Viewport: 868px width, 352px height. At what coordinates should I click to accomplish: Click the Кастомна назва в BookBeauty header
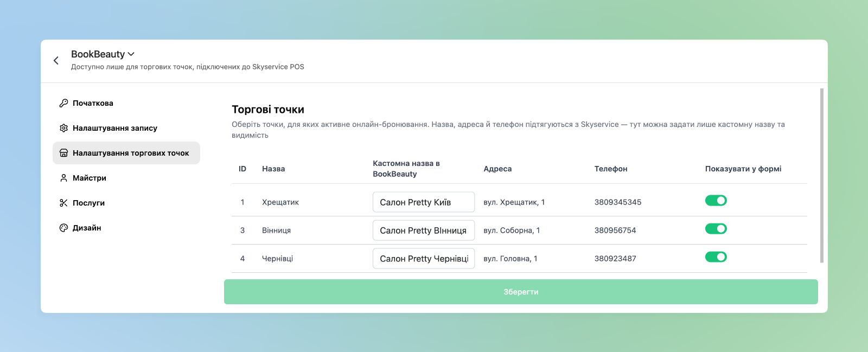(406, 169)
